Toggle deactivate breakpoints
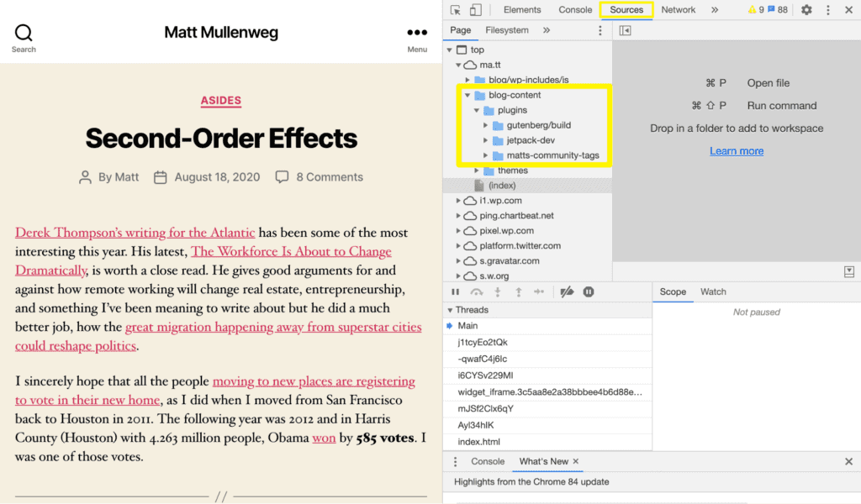 [x=567, y=292]
